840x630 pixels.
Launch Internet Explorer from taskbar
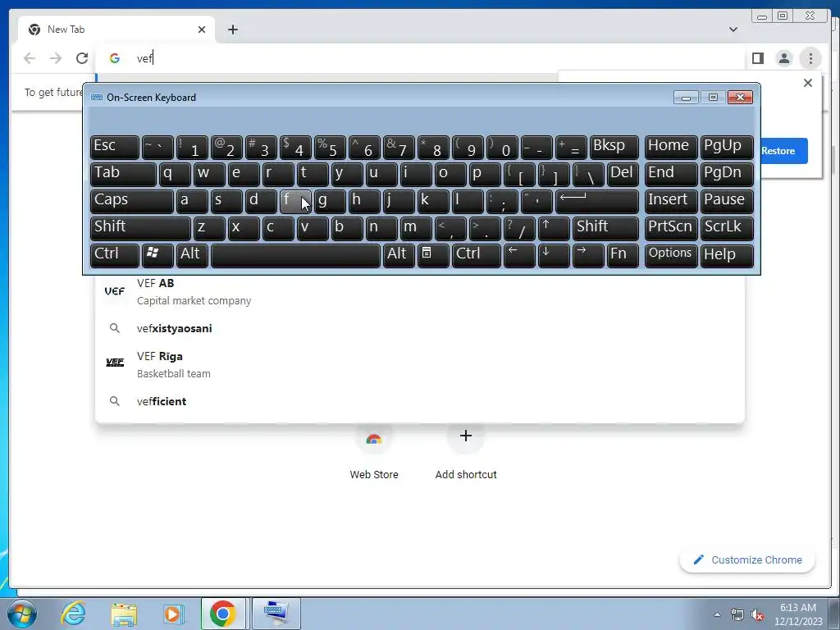click(73, 614)
